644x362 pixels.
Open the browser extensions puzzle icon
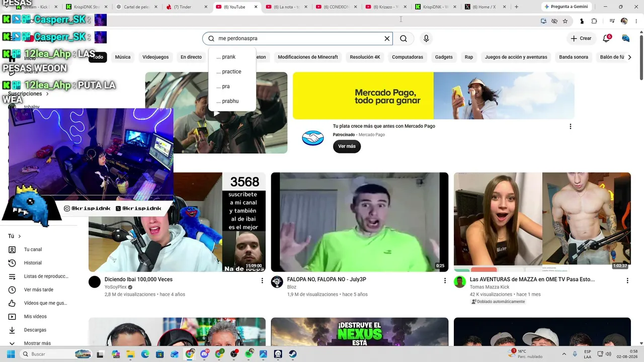[x=594, y=21]
